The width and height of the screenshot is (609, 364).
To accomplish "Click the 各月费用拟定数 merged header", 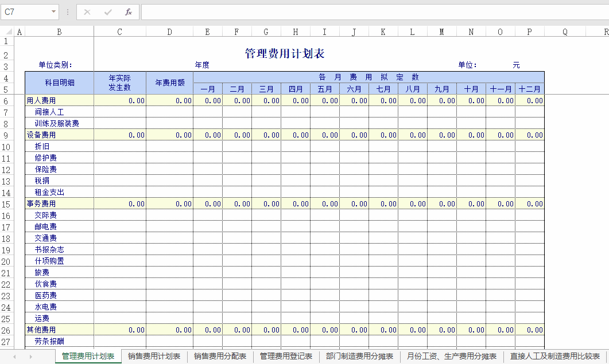I will coord(368,77).
